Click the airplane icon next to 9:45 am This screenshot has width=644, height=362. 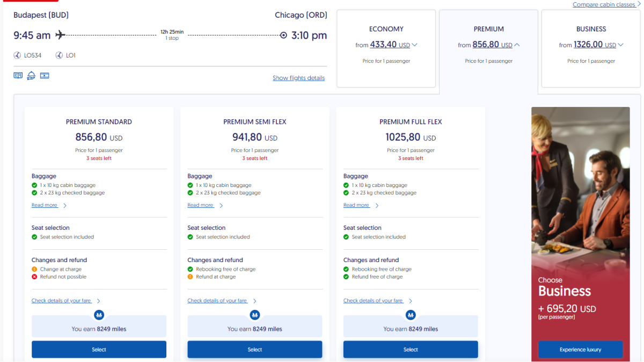(60, 35)
